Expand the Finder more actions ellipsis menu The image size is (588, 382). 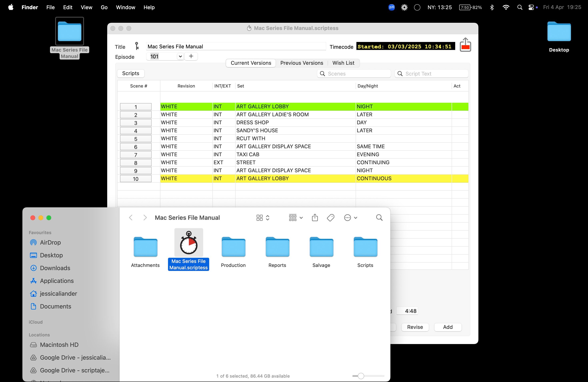(x=350, y=218)
